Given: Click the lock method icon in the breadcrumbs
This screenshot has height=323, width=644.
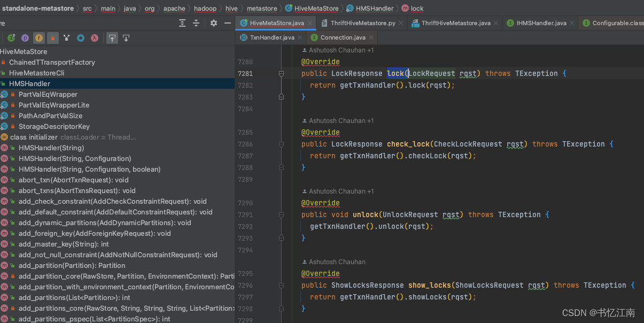Looking at the screenshot, I should (404, 8).
